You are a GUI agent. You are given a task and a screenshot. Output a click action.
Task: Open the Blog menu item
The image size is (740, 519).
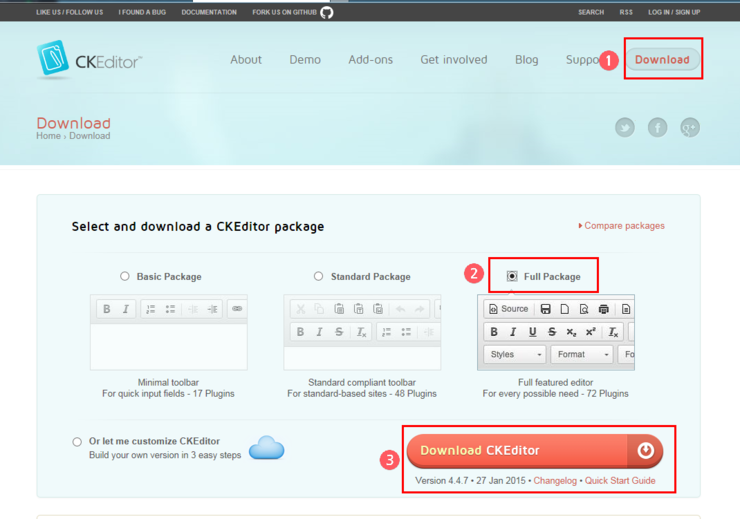(527, 59)
